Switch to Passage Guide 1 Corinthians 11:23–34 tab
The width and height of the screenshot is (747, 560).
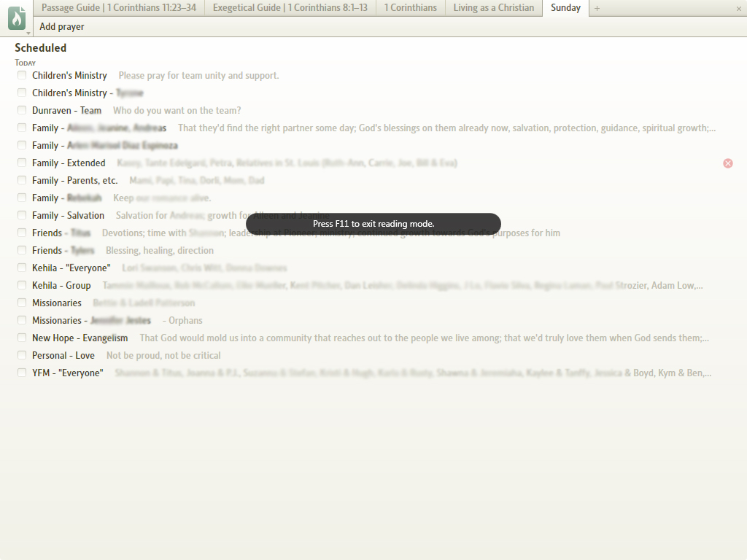point(119,8)
